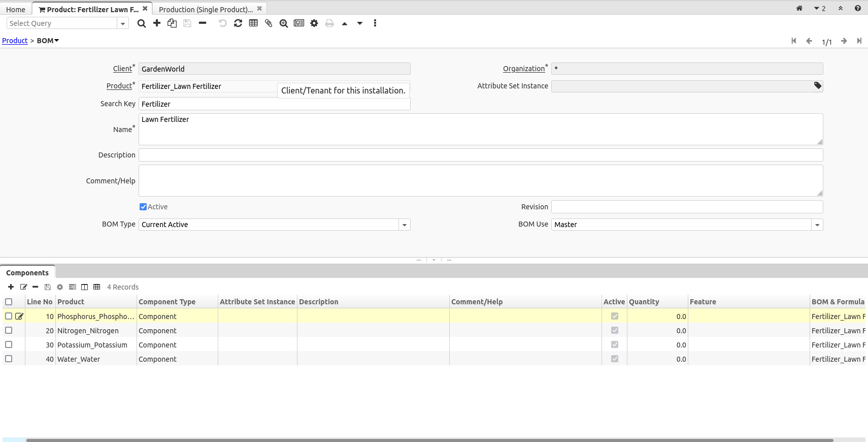Open the BOM Use dropdown
Screen dimensions: 868x442
point(817,225)
